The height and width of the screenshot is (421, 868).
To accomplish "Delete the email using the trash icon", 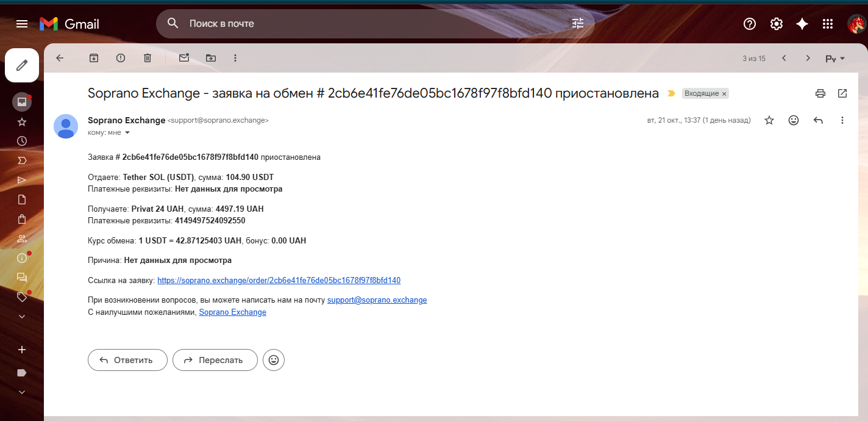I will click(x=148, y=58).
